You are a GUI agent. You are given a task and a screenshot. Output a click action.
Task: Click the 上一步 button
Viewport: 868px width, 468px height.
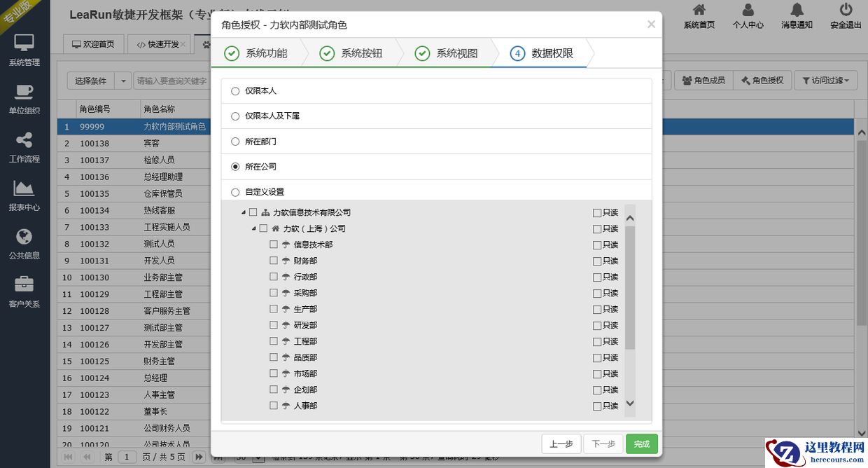(x=561, y=444)
